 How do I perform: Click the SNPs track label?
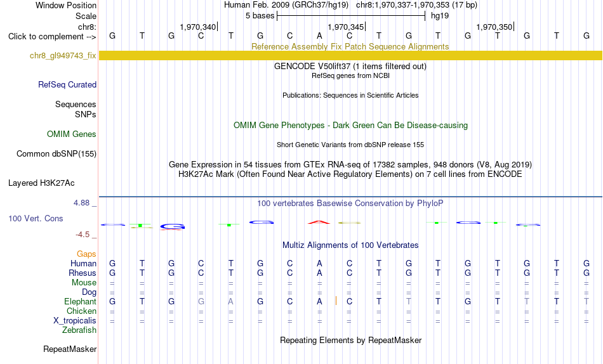click(x=86, y=114)
